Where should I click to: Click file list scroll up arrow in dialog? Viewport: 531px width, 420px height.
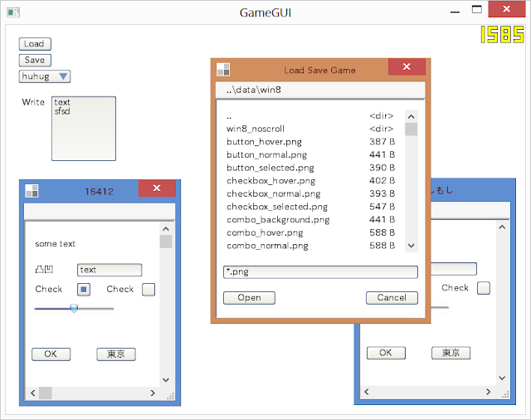(x=412, y=116)
